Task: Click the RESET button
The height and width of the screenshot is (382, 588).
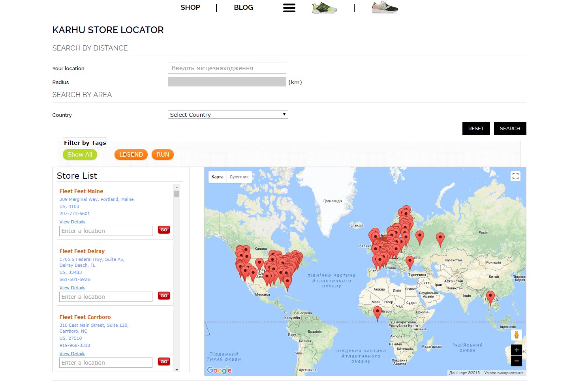Action: pos(476,128)
